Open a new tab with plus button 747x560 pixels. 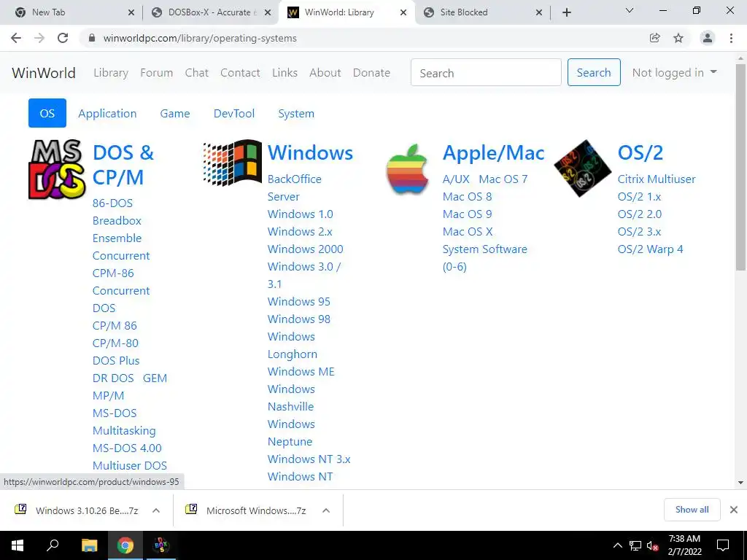point(566,12)
